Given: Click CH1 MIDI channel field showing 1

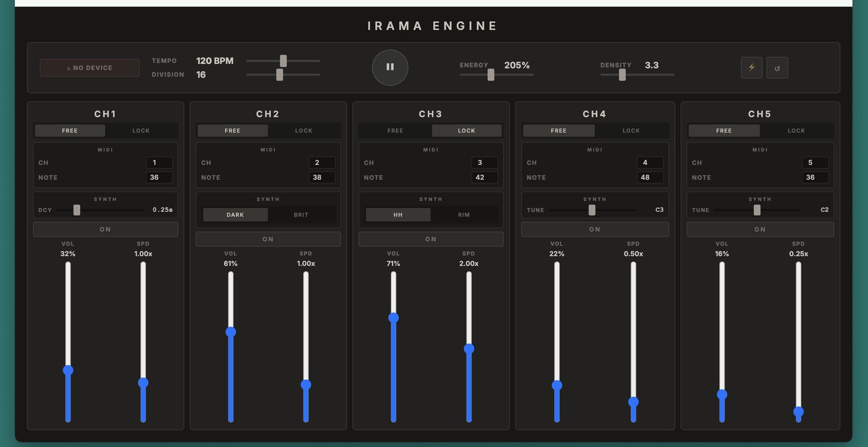Looking at the screenshot, I should pyautogui.click(x=159, y=163).
